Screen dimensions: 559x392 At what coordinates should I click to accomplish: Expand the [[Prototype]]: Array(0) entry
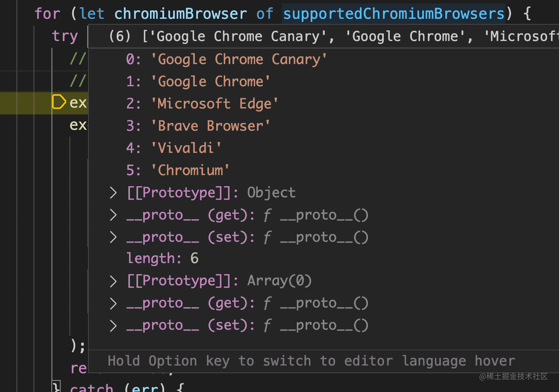click(x=113, y=281)
